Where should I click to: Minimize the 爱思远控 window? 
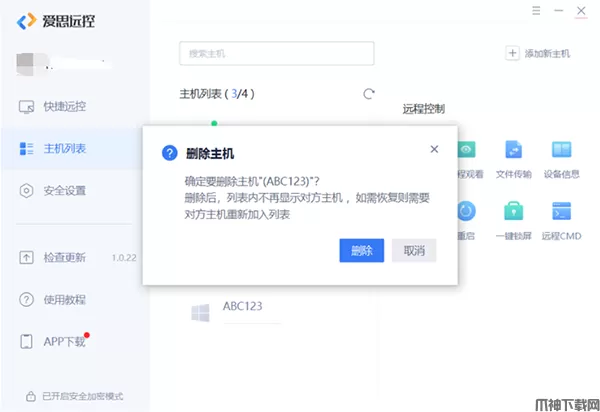click(x=559, y=11)
